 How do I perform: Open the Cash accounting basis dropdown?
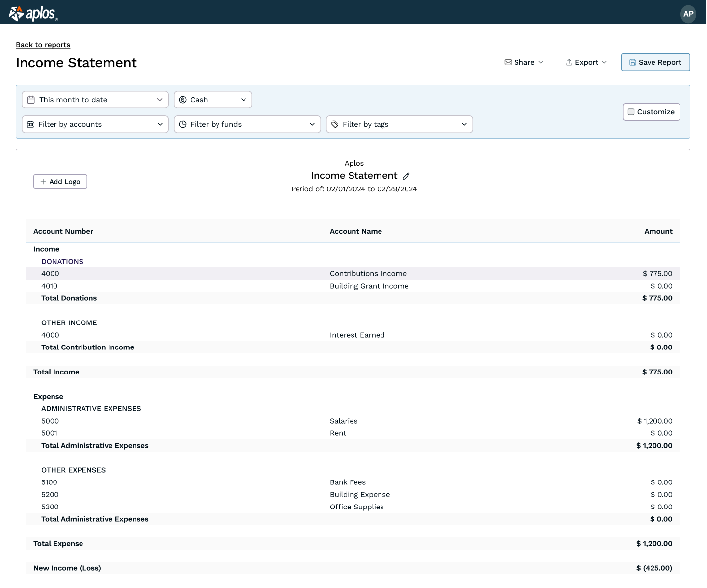213,100
